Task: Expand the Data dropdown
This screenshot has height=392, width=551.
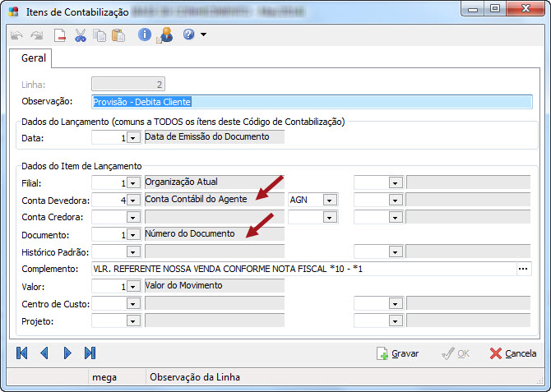Action: 133,138
